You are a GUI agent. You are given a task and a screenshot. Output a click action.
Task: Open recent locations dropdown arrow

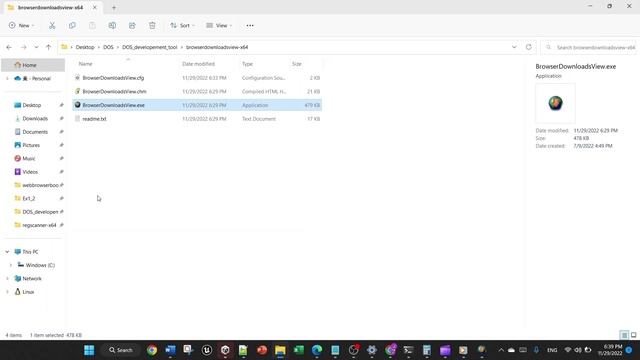click(36, 47)
